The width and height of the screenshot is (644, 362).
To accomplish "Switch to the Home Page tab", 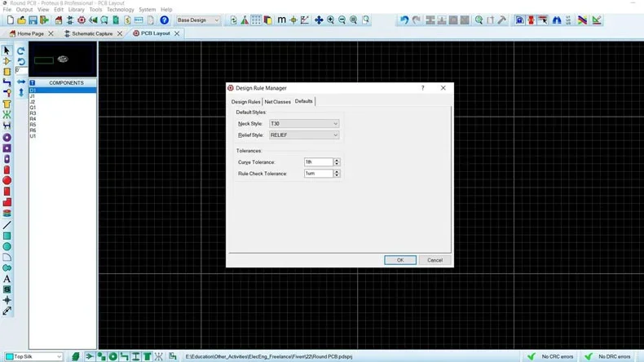I will [x=30, y=33].
